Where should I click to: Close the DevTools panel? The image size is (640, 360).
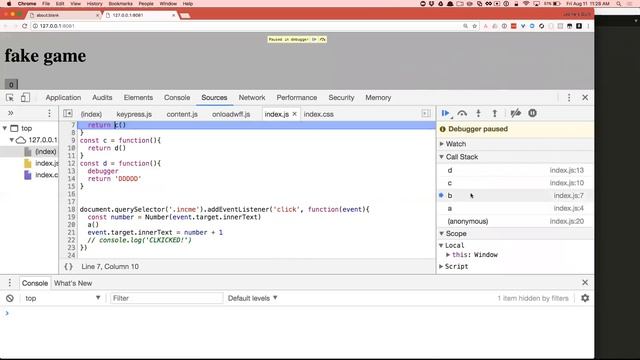(585, 98)
